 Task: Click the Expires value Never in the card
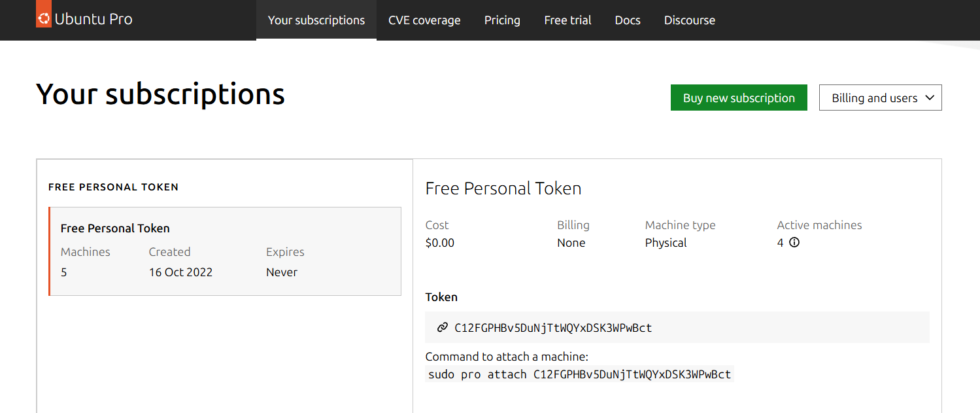pyautogui.click(x=282, y=272)
